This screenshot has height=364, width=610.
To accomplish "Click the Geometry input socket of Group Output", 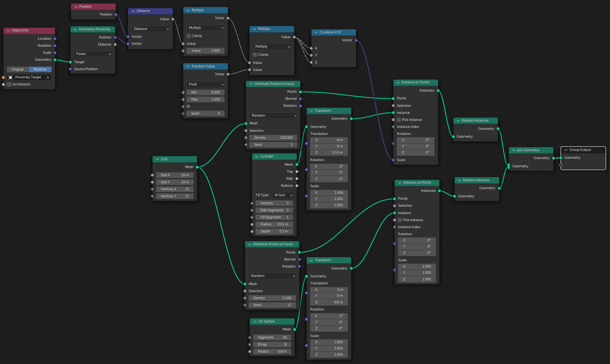I will point(561,158).
